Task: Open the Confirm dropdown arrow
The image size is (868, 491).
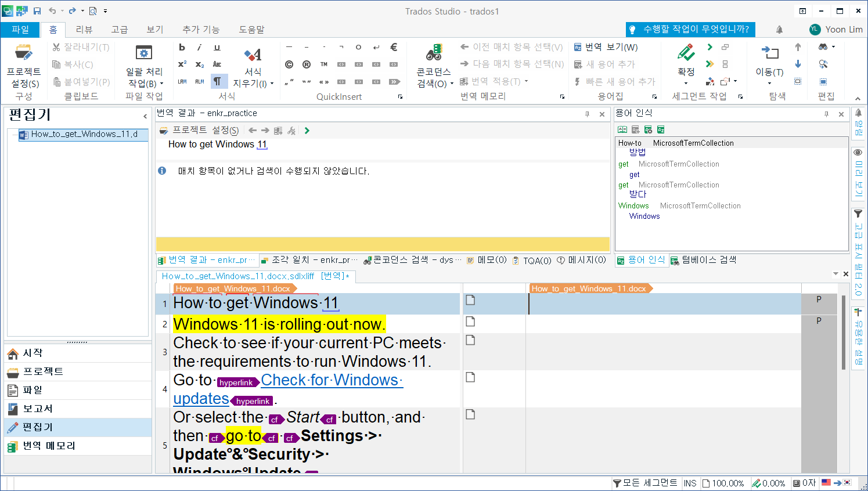Action: click(x=686, y=84)
